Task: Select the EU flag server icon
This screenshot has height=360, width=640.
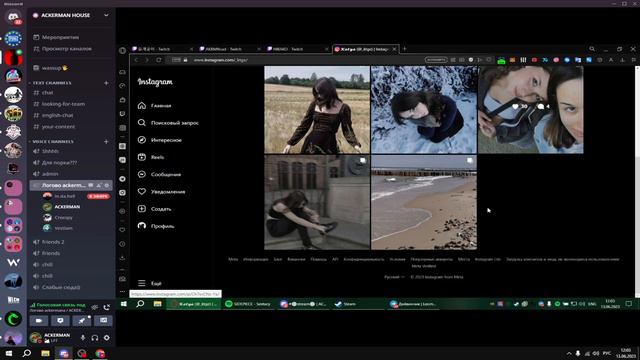Action: (13, 39)
